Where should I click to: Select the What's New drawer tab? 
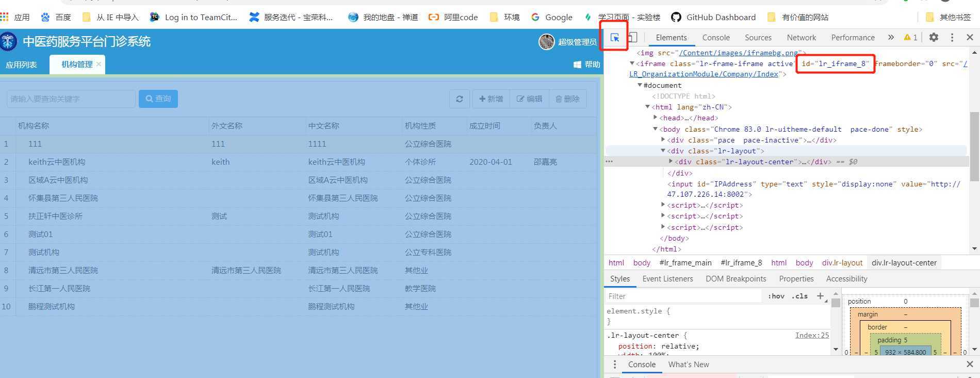(688, 365)
